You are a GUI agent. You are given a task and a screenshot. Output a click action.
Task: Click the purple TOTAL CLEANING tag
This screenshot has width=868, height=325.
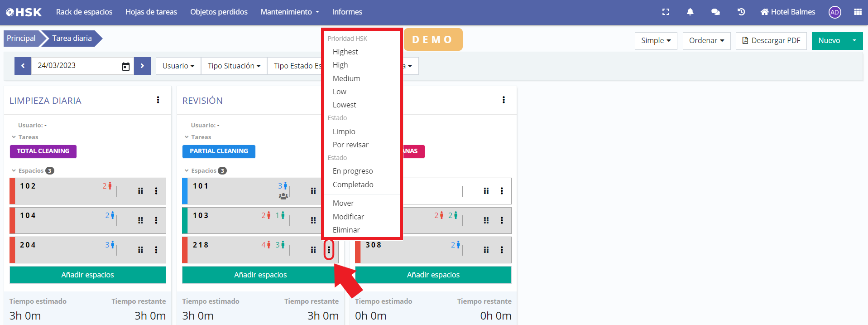[x=43, y=151]
